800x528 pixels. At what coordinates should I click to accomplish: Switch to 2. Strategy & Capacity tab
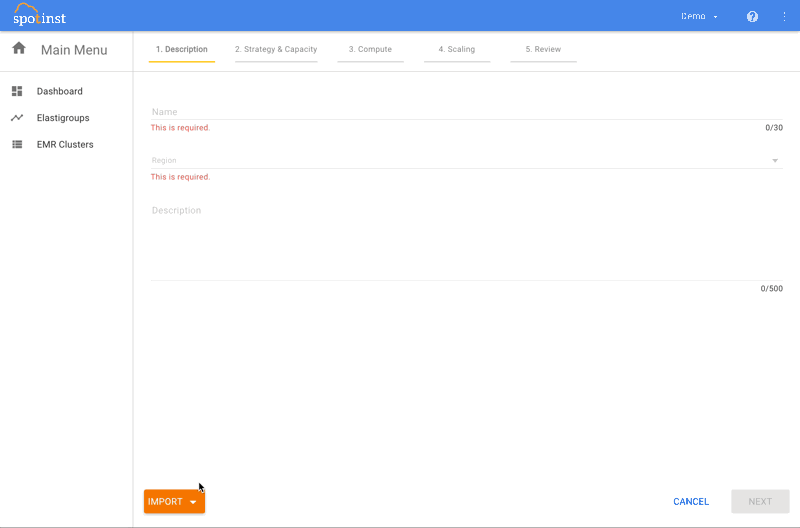pyautogui.click(x=276, y=49)
